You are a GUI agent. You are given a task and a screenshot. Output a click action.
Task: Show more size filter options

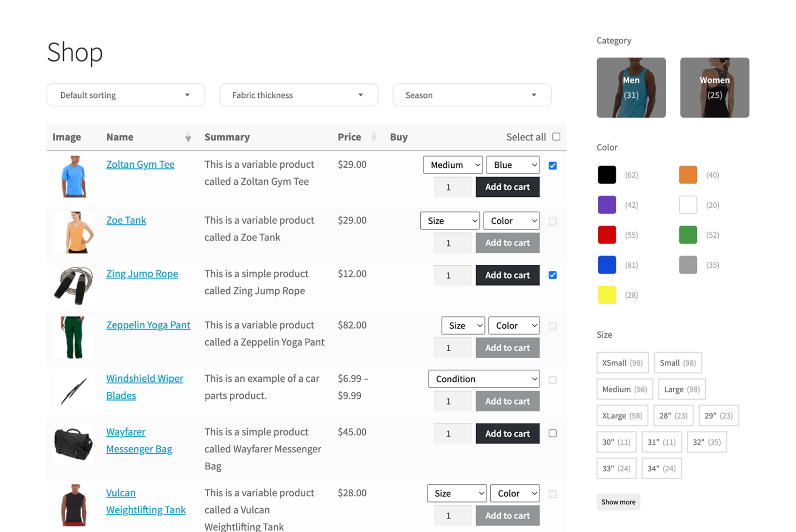[618, 501]
